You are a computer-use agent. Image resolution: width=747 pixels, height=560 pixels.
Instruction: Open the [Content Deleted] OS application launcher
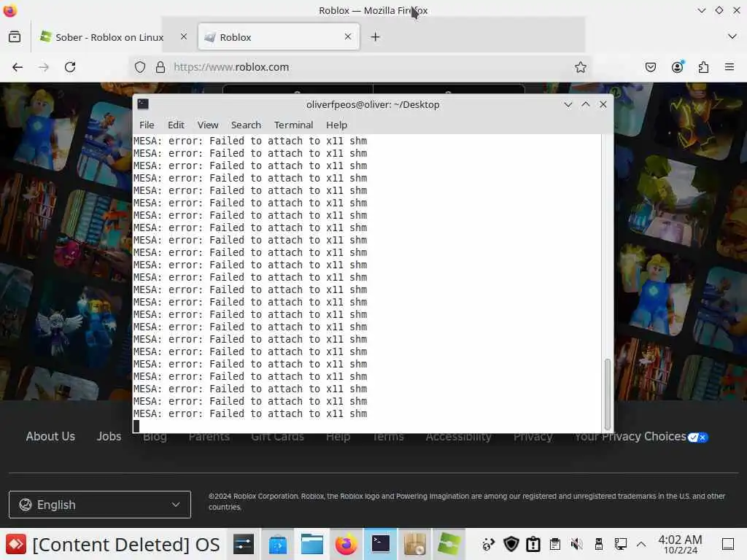[113, 544]
